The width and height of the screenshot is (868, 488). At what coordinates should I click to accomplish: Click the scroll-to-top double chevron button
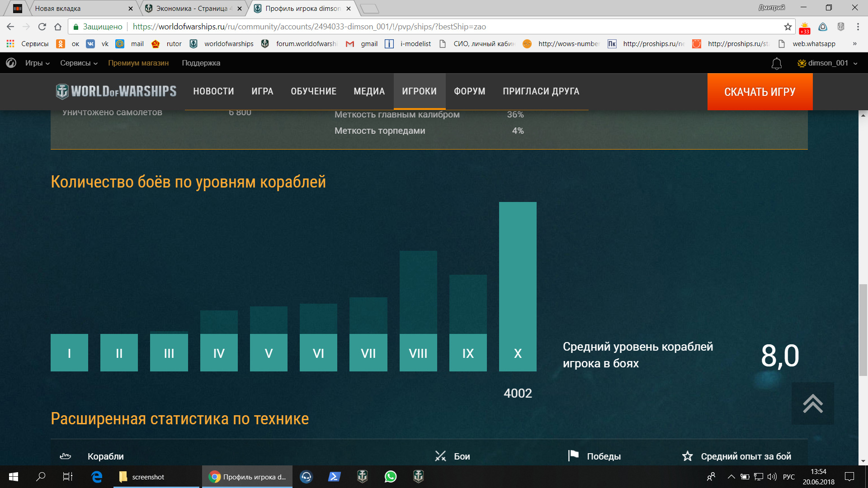coord(812,404)
